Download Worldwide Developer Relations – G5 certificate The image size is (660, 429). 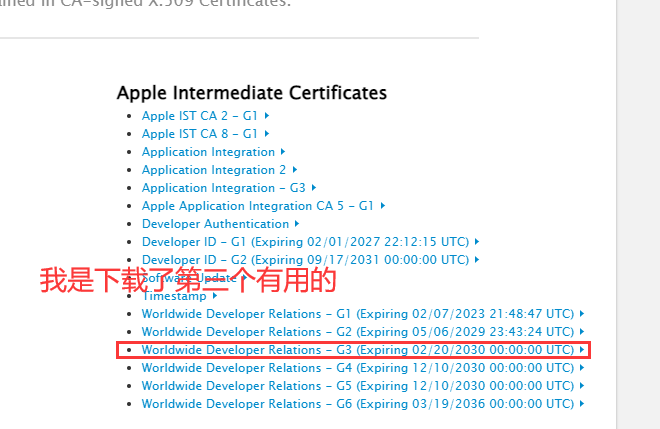coord(363,386)
